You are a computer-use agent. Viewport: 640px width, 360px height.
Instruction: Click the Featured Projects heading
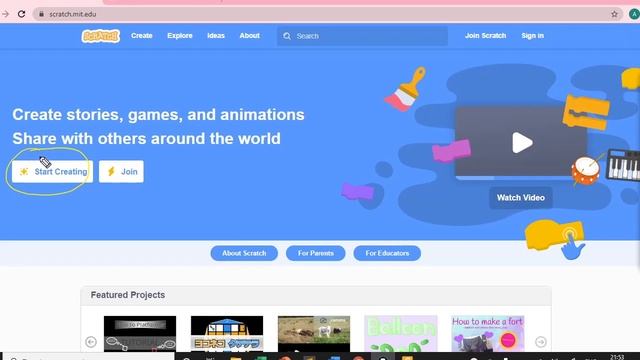point(128,295)
